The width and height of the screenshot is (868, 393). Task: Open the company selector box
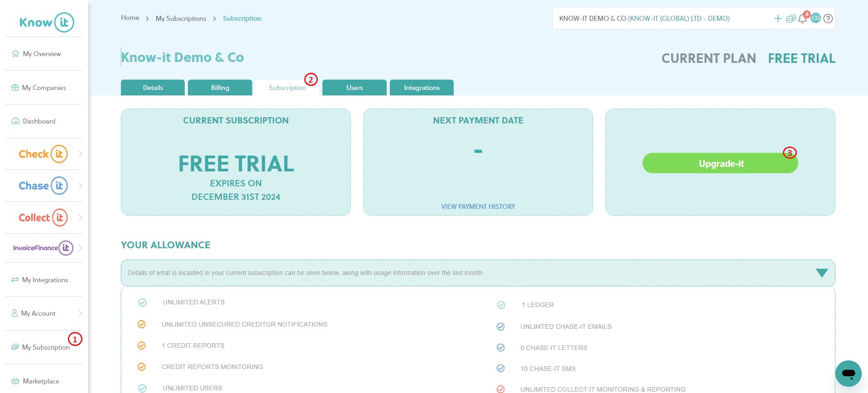[x=694, y=18]
